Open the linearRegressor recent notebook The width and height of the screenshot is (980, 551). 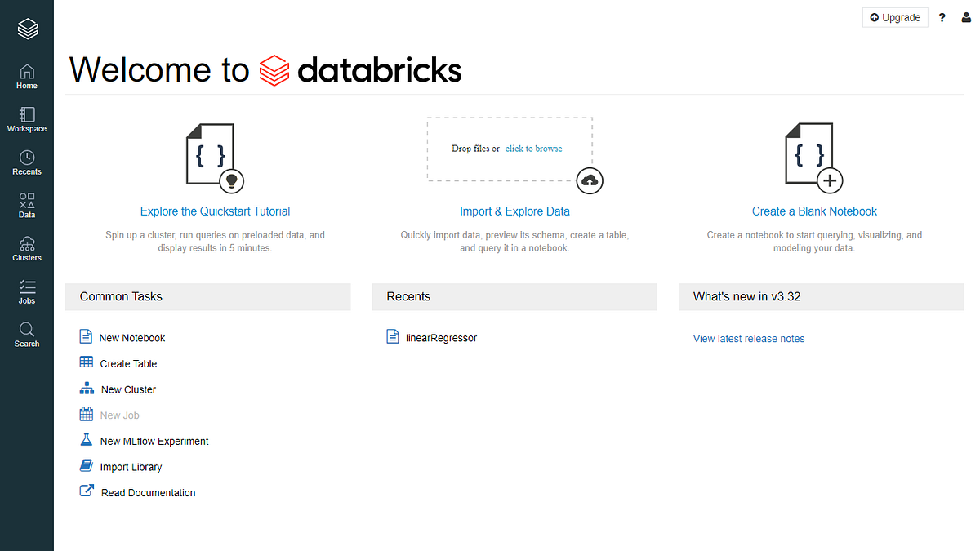442,337
